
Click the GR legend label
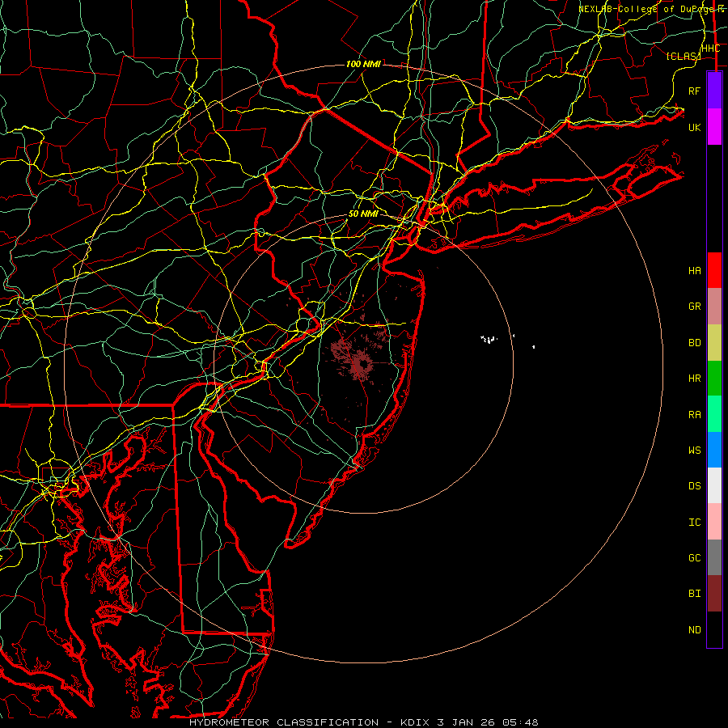pos(695,307)
